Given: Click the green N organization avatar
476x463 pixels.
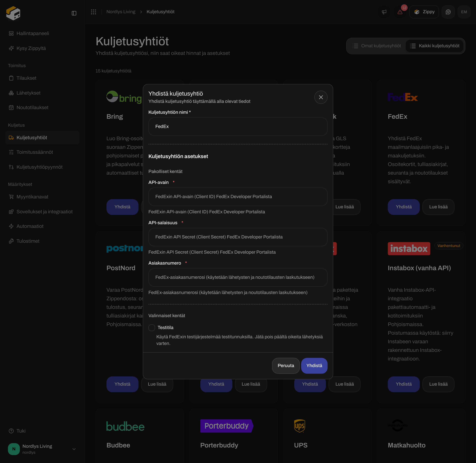Looking at the screenshot, I should [14, 449].
